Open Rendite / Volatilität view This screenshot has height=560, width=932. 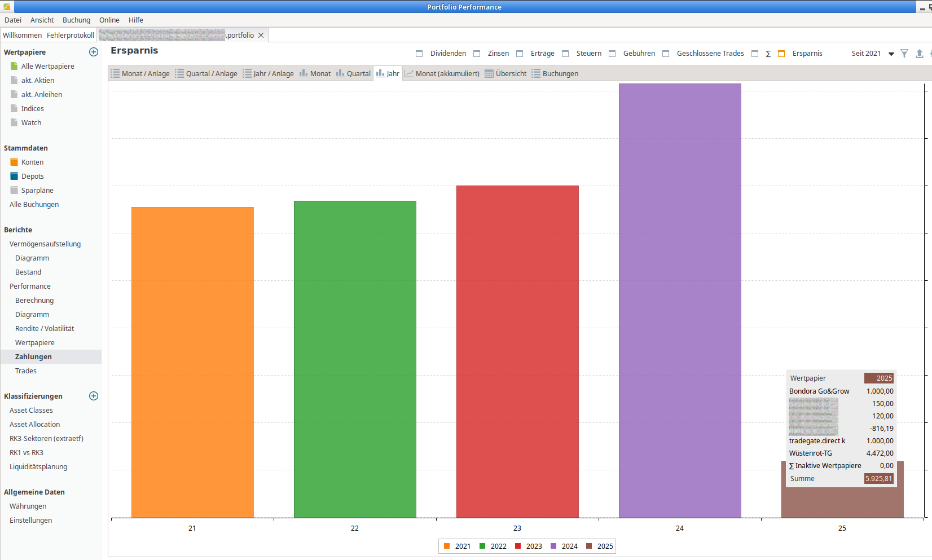coord(45,328)
